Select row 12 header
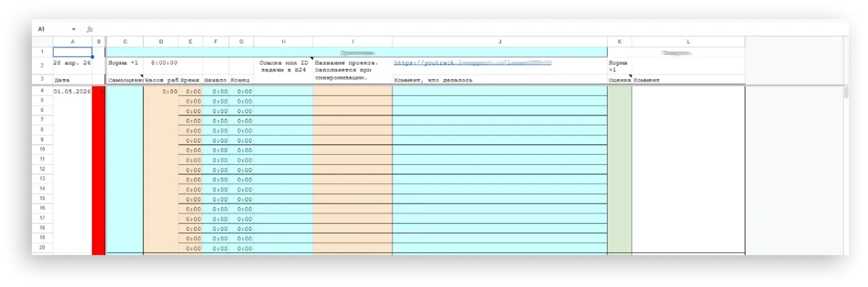 [x=42, y=169]
